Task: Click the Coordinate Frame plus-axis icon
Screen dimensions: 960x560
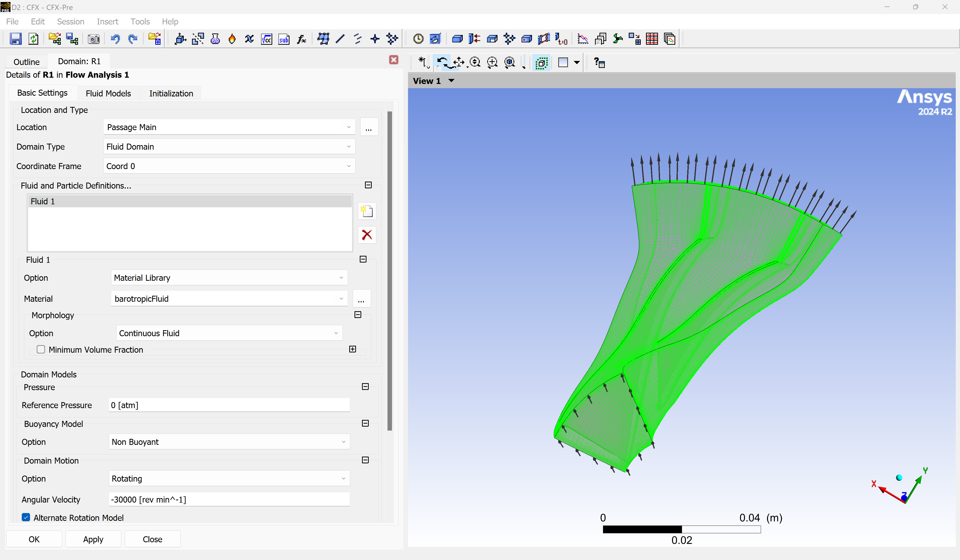Action: coord(375,39)
